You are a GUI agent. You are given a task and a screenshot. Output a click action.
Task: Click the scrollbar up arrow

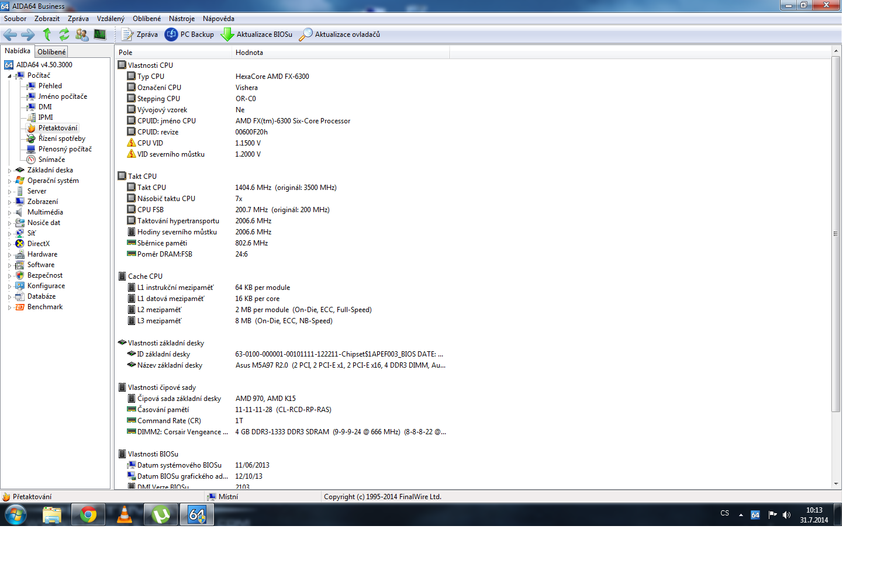836,51
